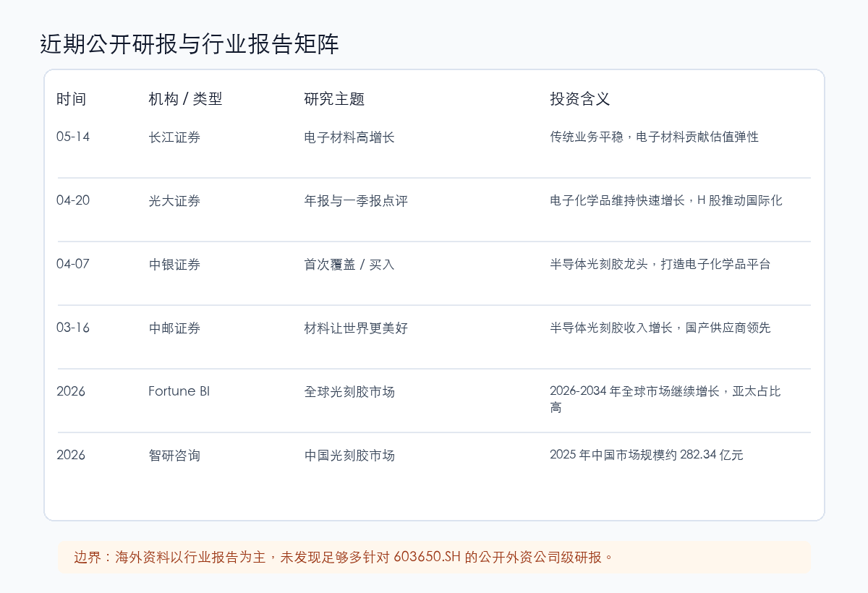Click the 边界 note about 603650.SH
Viewport: 868px width, 593px height.
(434, 558)
